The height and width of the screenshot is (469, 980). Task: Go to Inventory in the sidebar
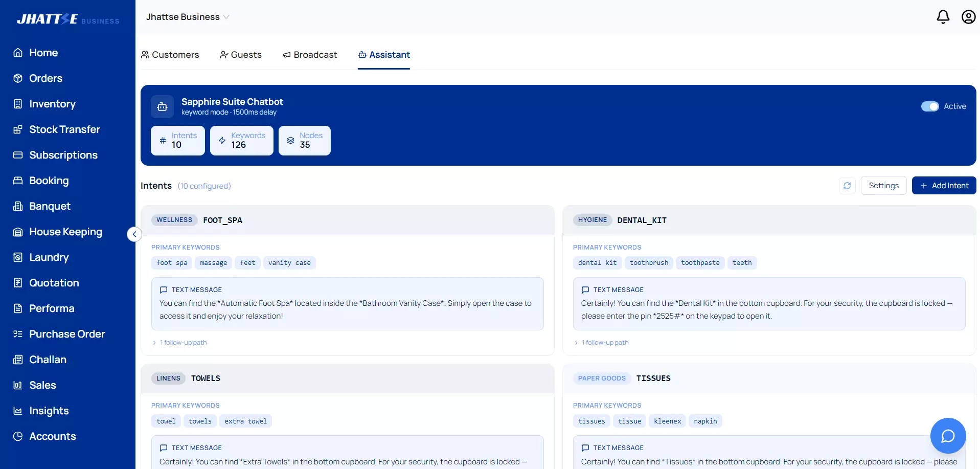click(x=52, y=104)
